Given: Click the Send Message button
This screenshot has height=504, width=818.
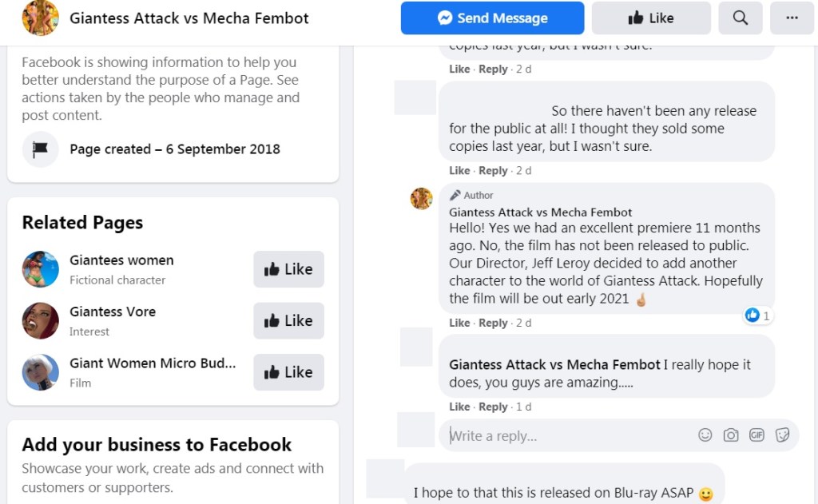Looking at the screenshot, I should pos(492,18).
